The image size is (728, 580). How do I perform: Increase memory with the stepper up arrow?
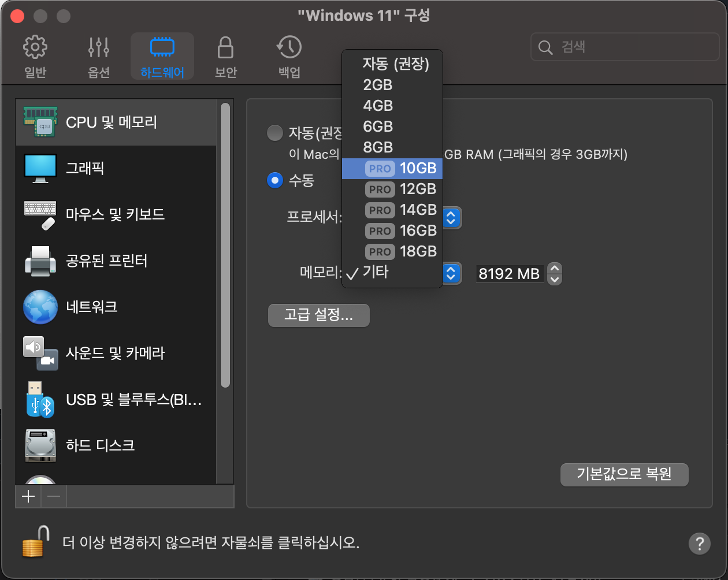(x=555, y=268)
